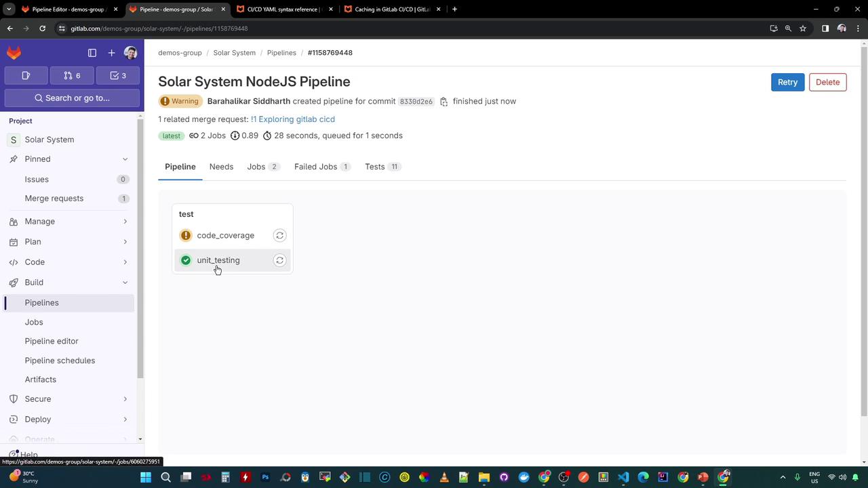Go to Solar System breadcrumb

pos(234,53)
